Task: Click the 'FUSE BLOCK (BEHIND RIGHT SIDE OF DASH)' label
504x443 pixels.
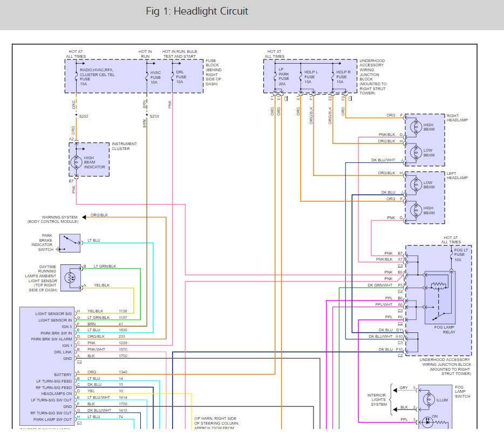Action: (x=214, y=72)
